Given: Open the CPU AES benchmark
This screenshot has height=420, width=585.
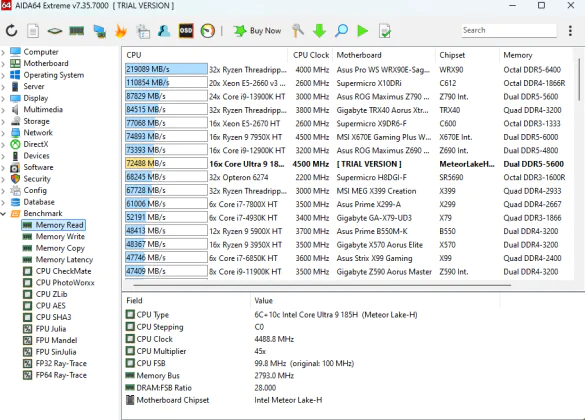Looking at the screenshot, I should pos(50,306).
